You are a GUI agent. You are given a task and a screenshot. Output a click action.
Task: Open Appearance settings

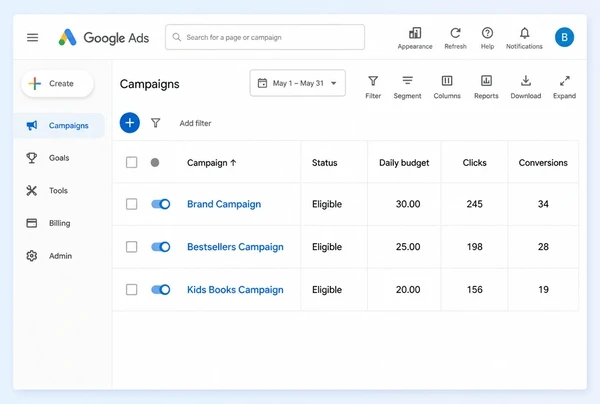pyautogui.click(x=415, y=38)
